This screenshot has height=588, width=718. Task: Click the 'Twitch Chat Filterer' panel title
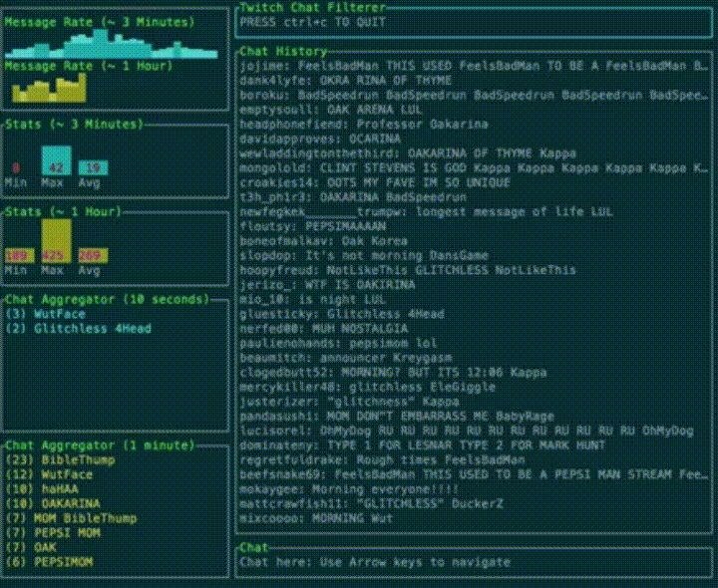(313, 7)
